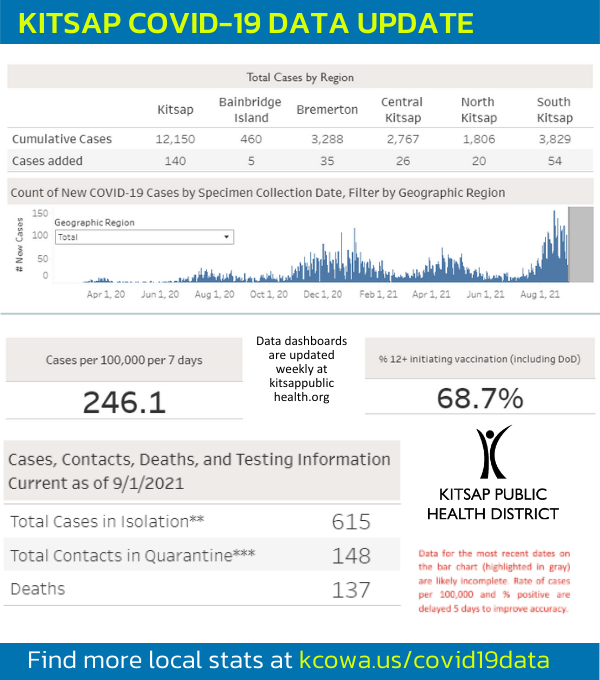The width and height of the screenshot is (600, 680).
Task: Select the North Kitsap column header
Action: 478,108
